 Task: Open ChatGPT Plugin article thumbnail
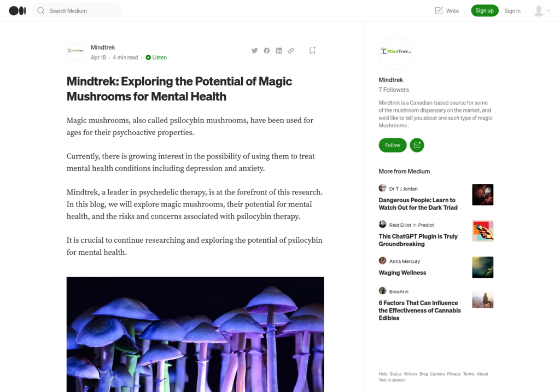(x=483, y=231)
